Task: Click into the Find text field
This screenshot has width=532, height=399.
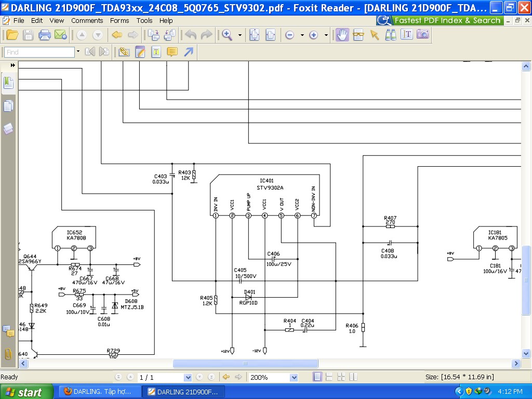Action: (x=39, y=52)
